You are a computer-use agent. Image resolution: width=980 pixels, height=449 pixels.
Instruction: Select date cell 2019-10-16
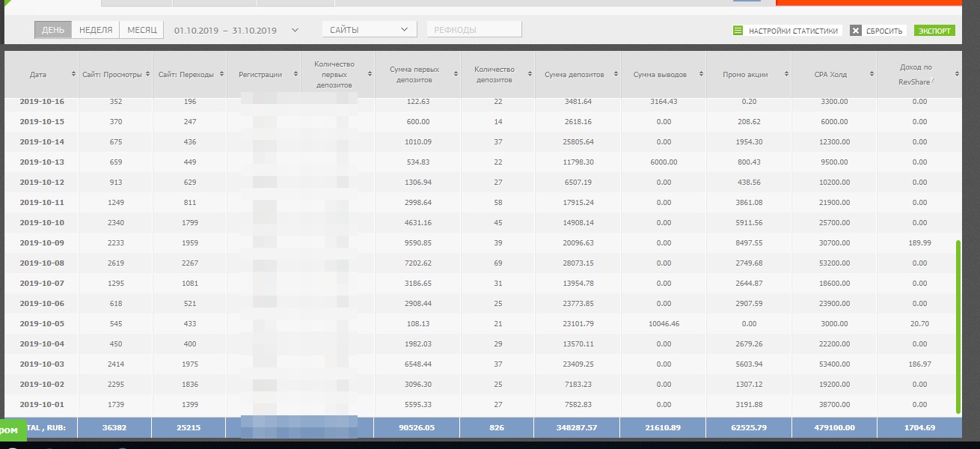tap(42, 102)
